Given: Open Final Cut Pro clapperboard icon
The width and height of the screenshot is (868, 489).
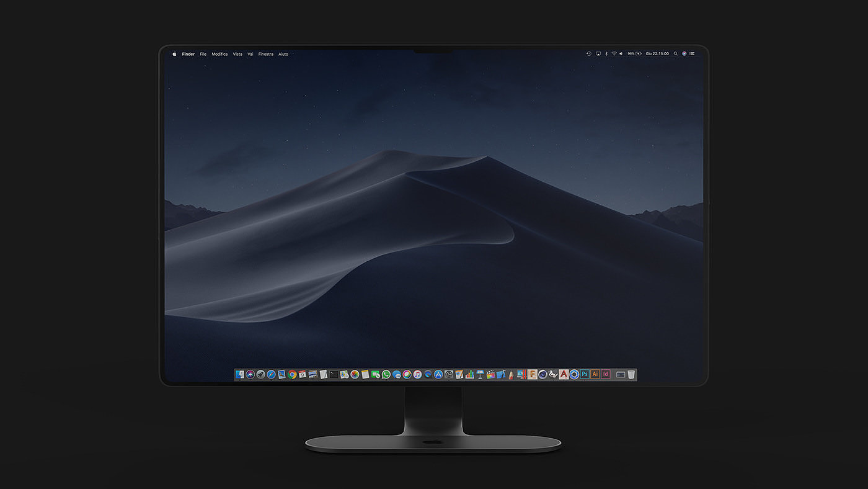Looking at the screenshot, I should coord(490,375).
